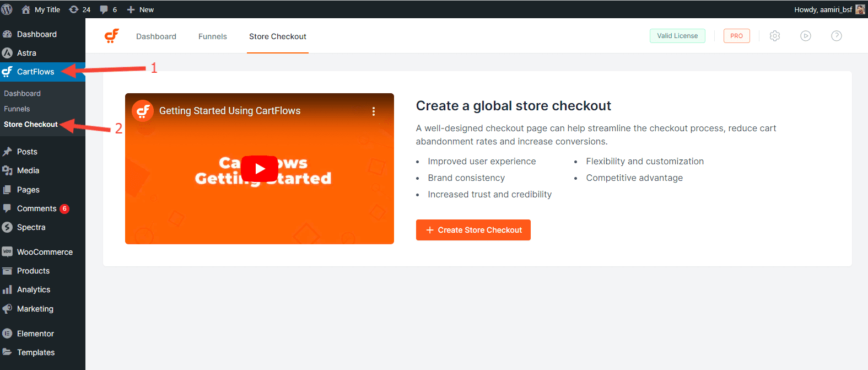868x370 pixels.
Task: Click the WordPress logo in admin bar
Action: pos(7,9)
